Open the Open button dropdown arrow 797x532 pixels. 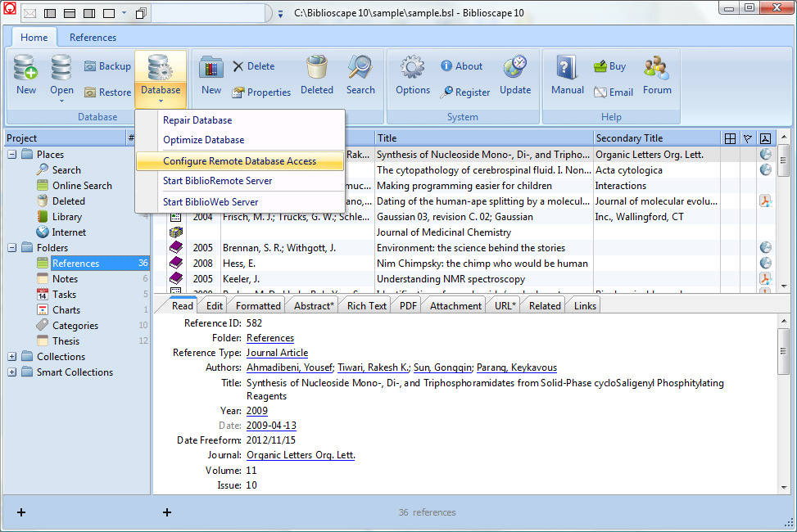(61, 101)
